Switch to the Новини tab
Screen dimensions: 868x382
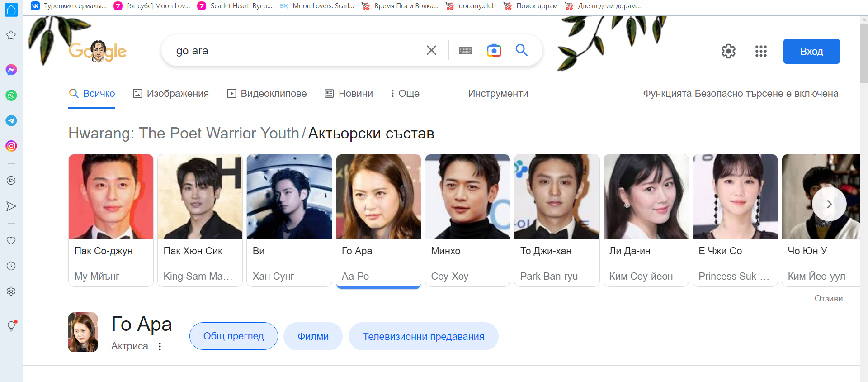(x=349, y=94)
